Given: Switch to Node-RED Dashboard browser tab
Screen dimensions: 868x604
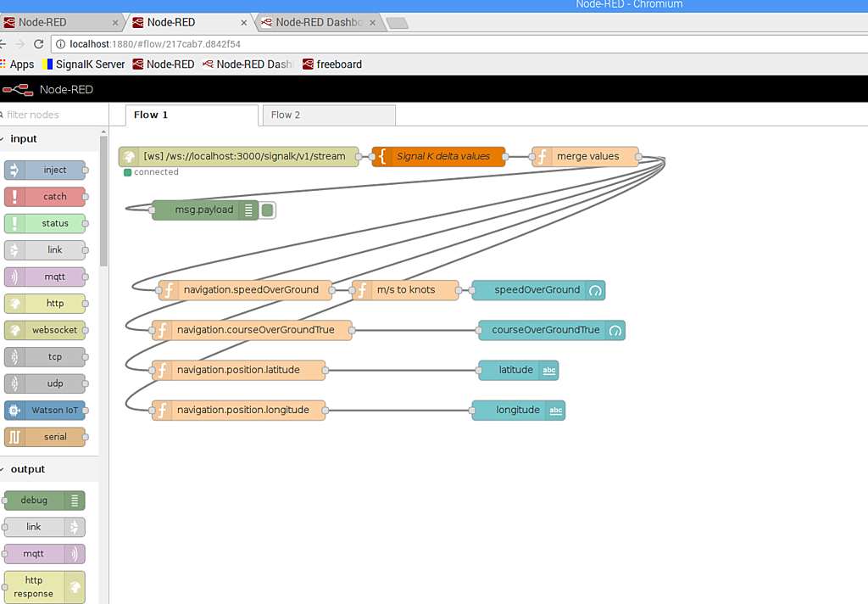Looking at the screenshot, I should (318, 23).
